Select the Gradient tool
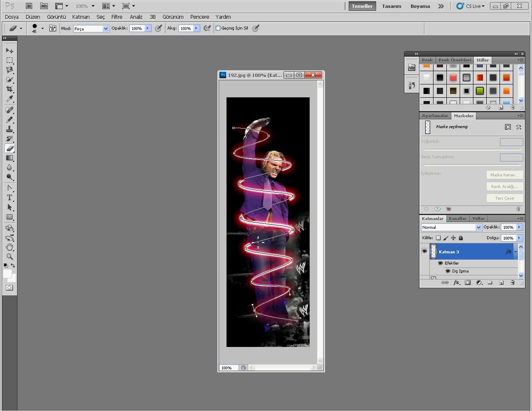This screenshot has height=411, width=532. (10, 158)
